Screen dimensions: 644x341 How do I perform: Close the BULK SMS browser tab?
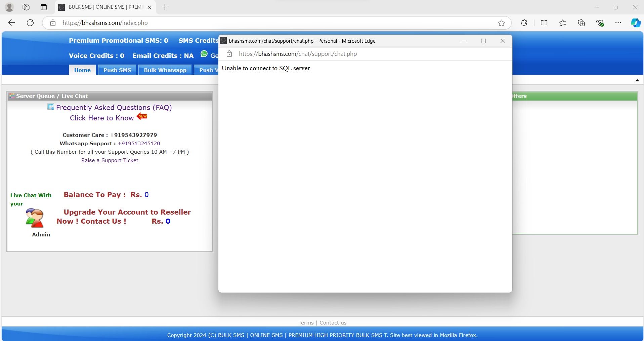pyautogui.click(x=149, y=7)
